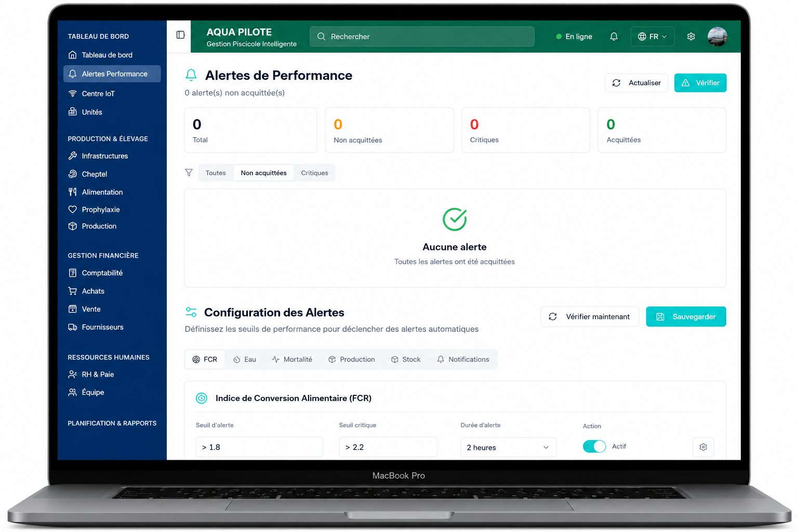Switch to the FCR configuration tab
This screenshot has width=798, height=532.
point(205,360)
